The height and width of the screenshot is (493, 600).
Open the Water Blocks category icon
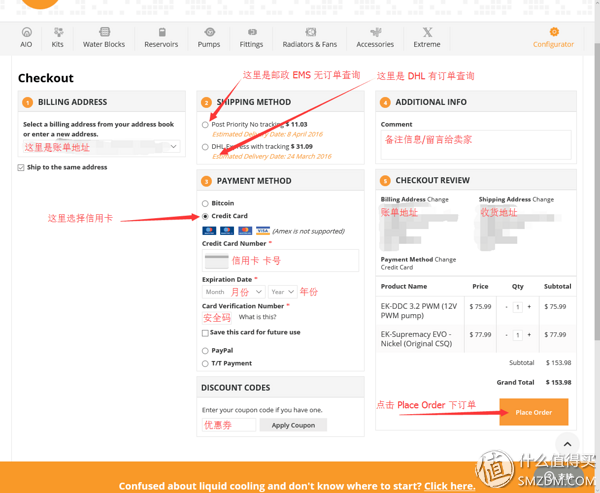click(104, 32)
